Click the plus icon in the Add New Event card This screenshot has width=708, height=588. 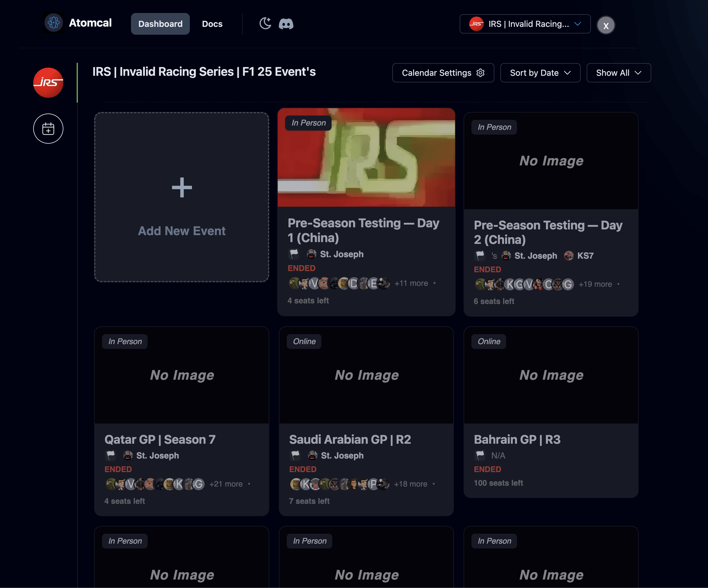coord(182,187)
